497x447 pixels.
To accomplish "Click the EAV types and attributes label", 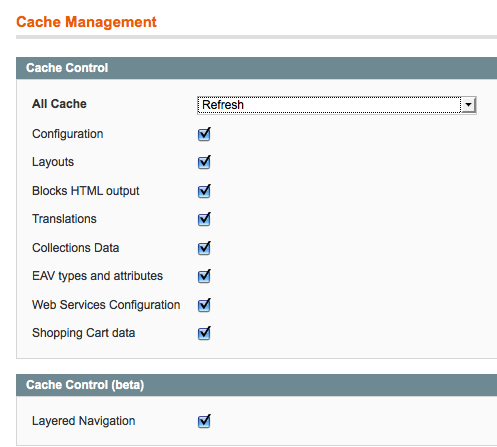I will [97, 276].
